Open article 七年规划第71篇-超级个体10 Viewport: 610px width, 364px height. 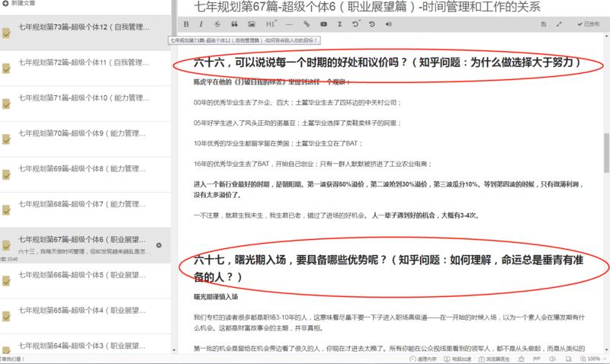pos(85,104)
